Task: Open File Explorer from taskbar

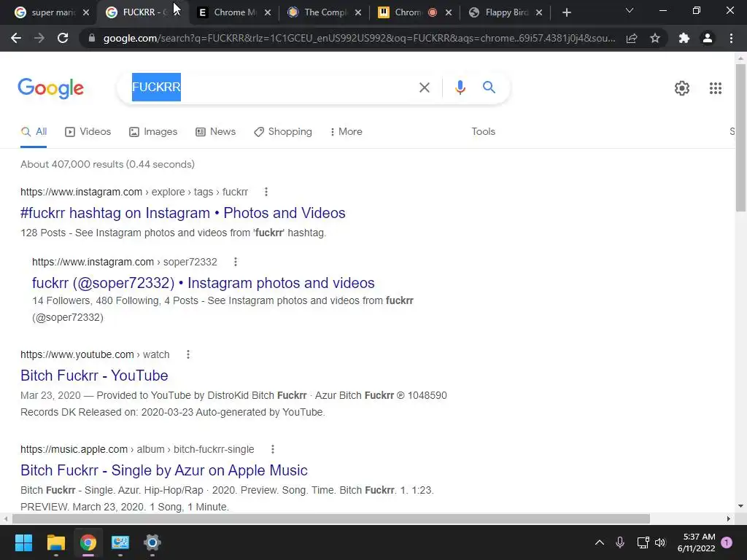Action: (x=55, y=542)
